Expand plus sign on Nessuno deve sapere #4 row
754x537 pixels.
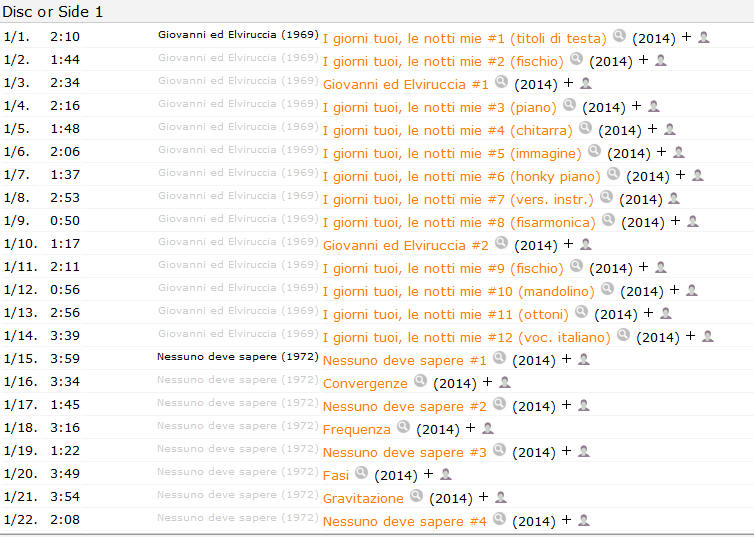(566, 520)
